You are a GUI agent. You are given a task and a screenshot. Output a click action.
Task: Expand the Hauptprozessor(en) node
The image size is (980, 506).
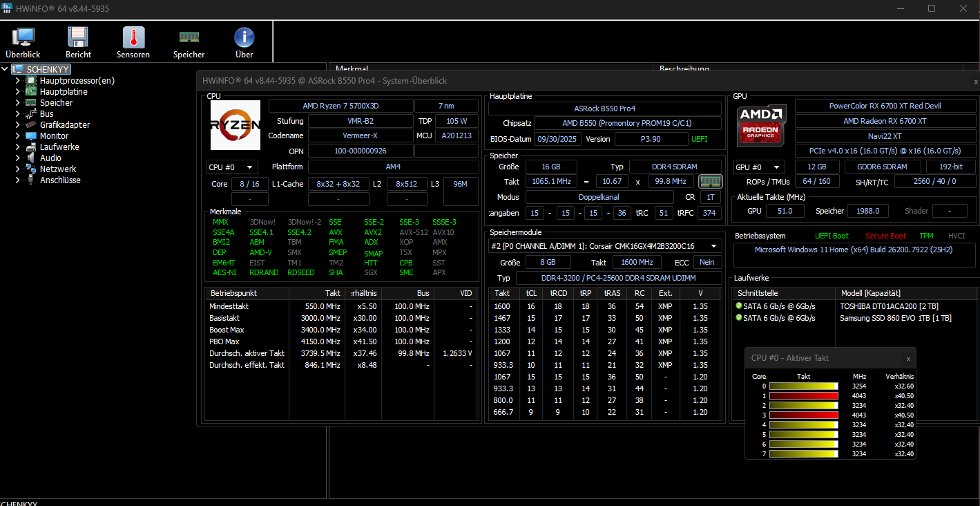tap(18, 80)
